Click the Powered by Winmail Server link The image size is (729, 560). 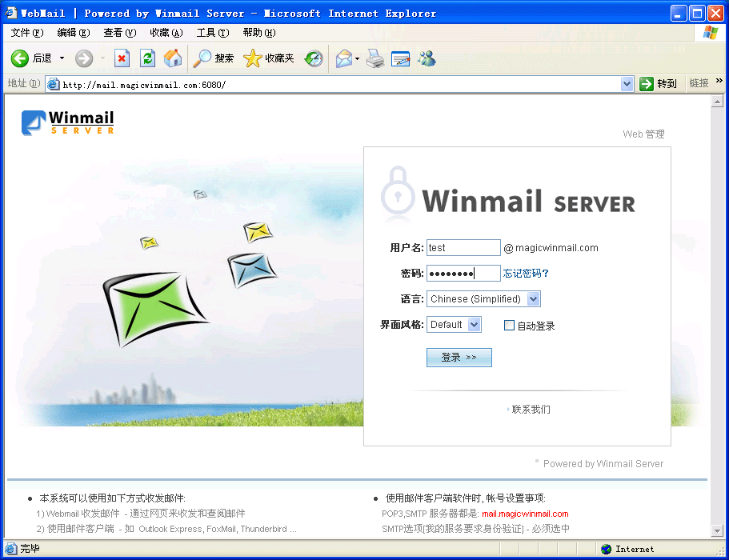(603, 464)
